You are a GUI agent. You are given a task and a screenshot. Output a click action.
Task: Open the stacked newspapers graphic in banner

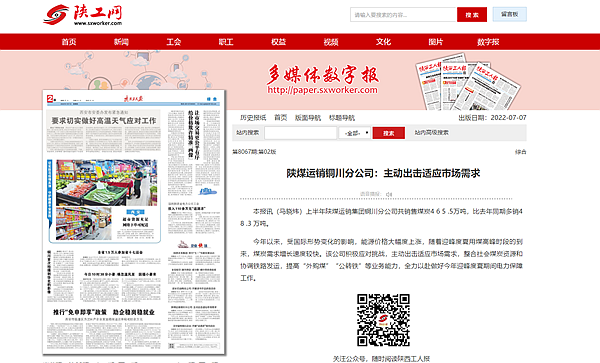pos(467,81)
